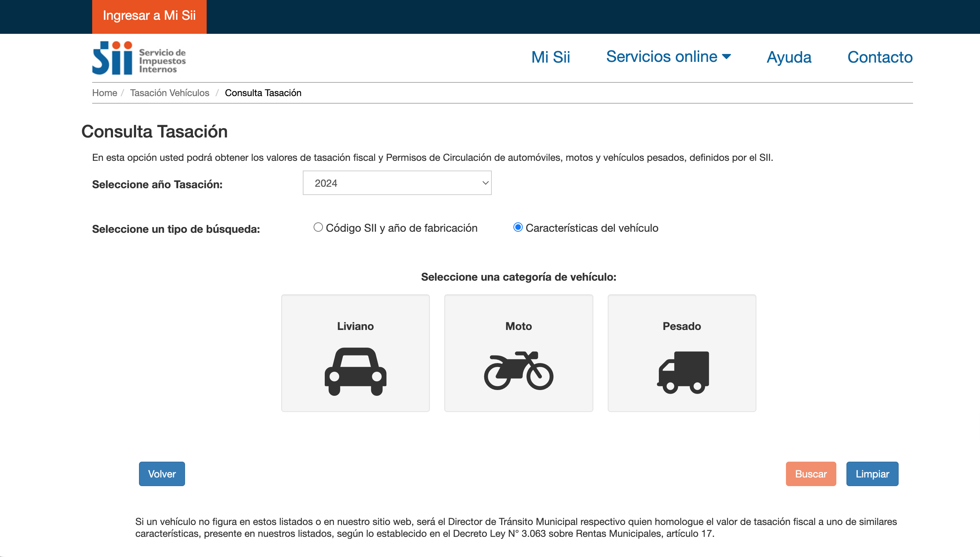Open the Ayuda menu item
This screenshot has width=980, height=557.
[789, 57]
